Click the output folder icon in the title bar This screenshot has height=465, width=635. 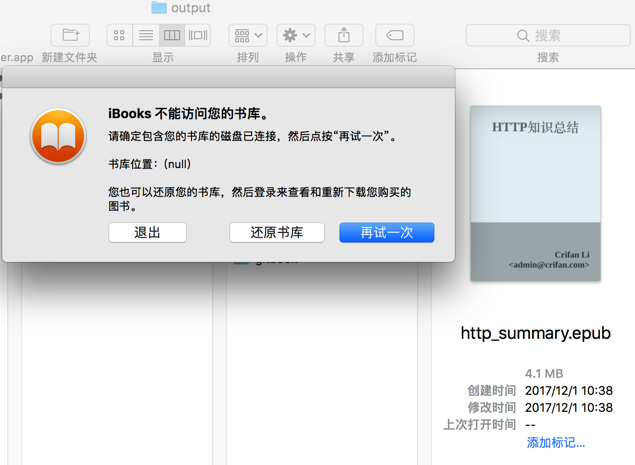(159, 7)
